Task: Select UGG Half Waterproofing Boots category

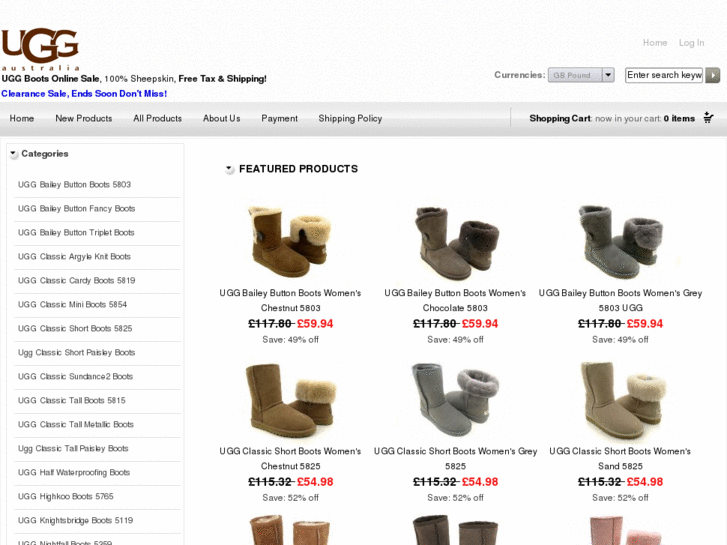Action: [74, 473]
